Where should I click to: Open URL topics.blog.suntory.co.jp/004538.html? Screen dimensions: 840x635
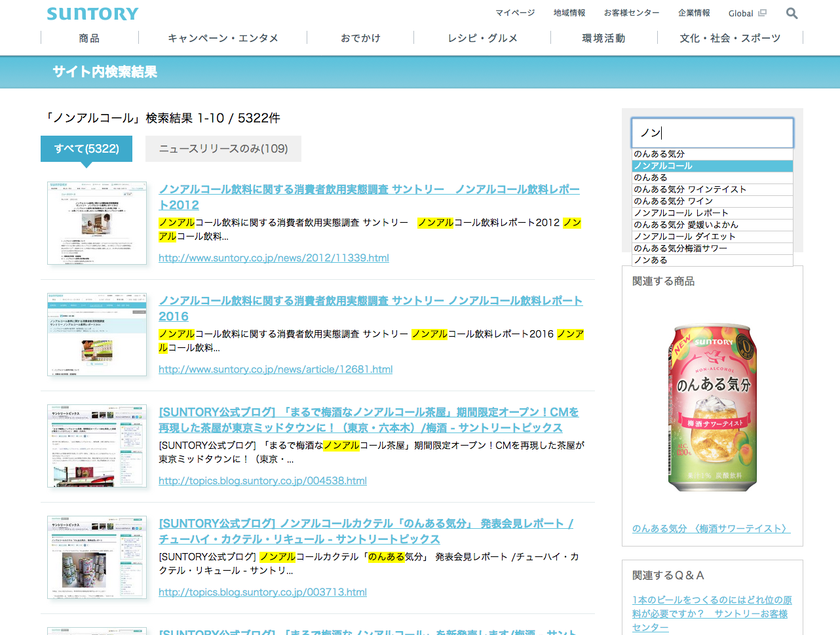[x=263, y=481]
